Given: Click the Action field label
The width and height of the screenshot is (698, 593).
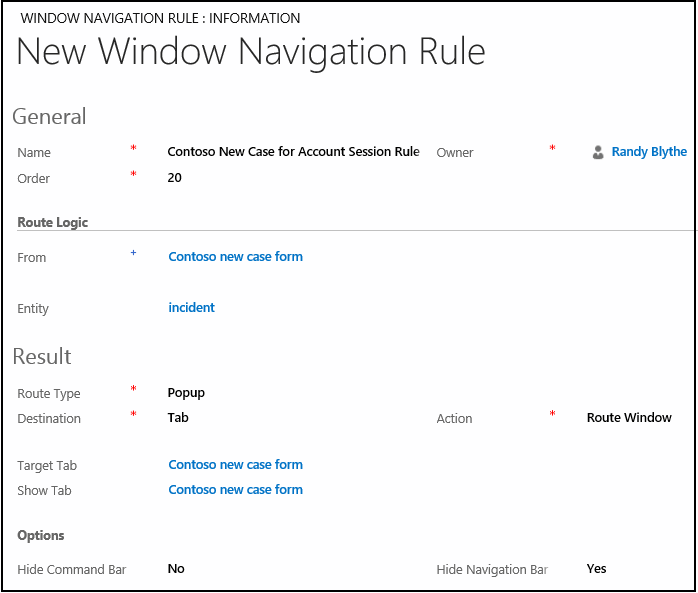Looking at the screenshot, I should coord(454,418).
